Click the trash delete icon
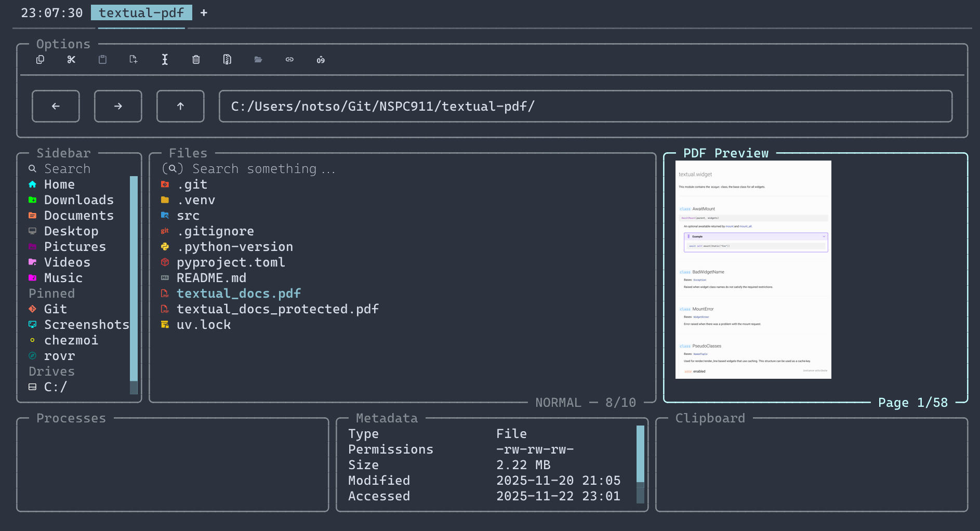 point(196,60)
